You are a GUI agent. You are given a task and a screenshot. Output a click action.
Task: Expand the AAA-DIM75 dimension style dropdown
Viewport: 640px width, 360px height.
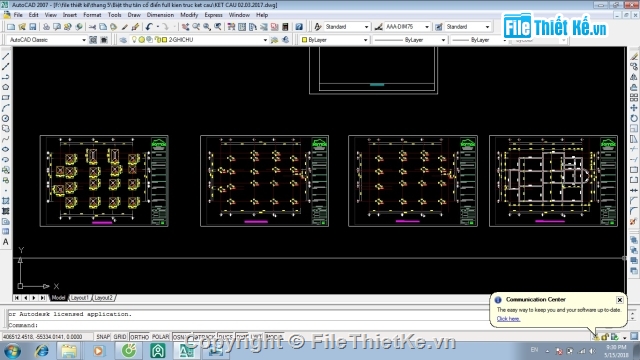(427, 27)
